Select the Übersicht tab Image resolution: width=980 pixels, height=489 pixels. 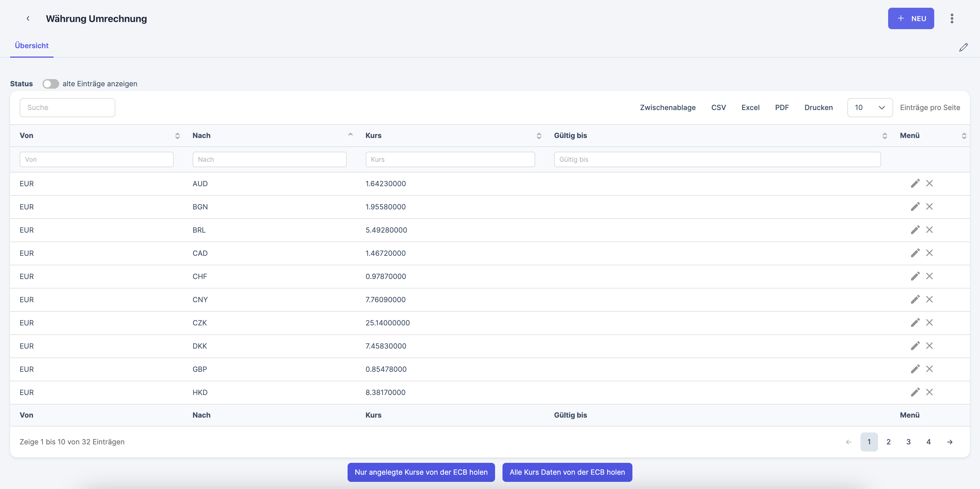point(32,46)
